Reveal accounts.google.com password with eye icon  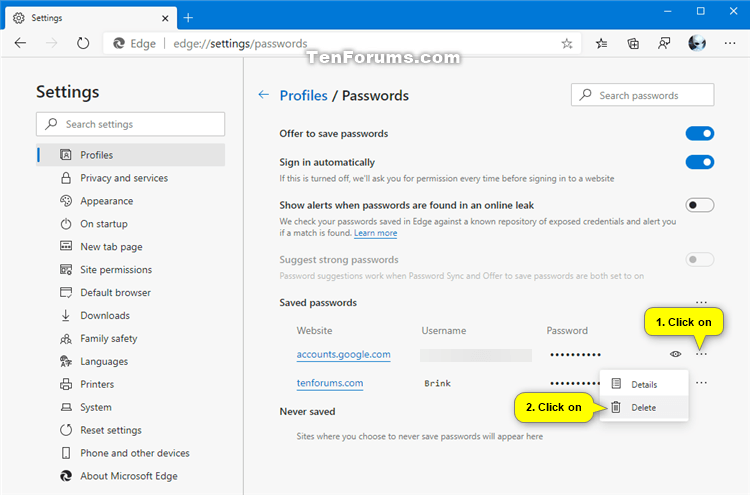(676, 354)
